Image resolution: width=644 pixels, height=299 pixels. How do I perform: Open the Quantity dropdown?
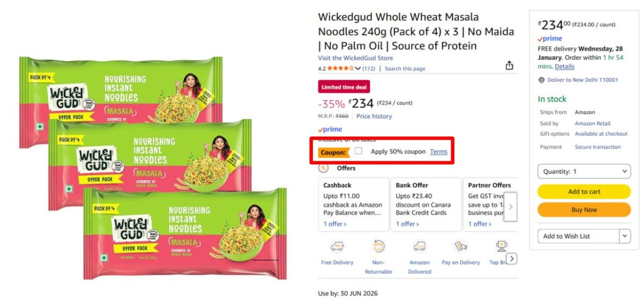pos(584,171)
